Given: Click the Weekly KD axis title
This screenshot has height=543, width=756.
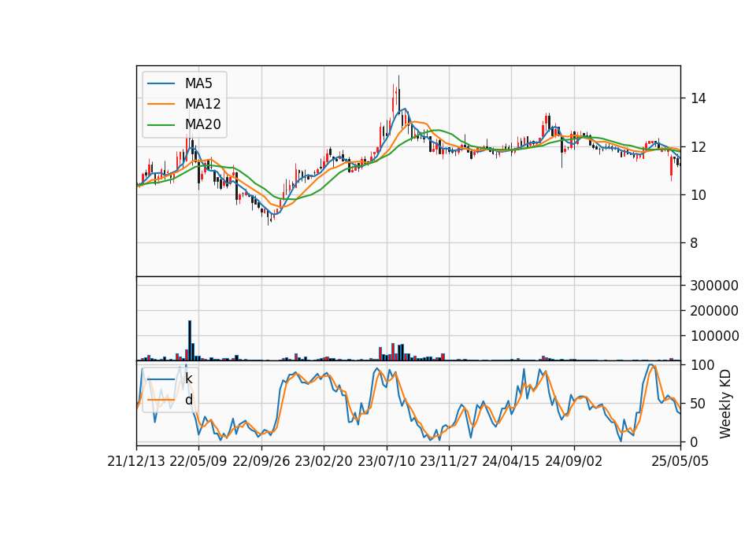Looking at the screenshot, I should [x=725, y=404].
